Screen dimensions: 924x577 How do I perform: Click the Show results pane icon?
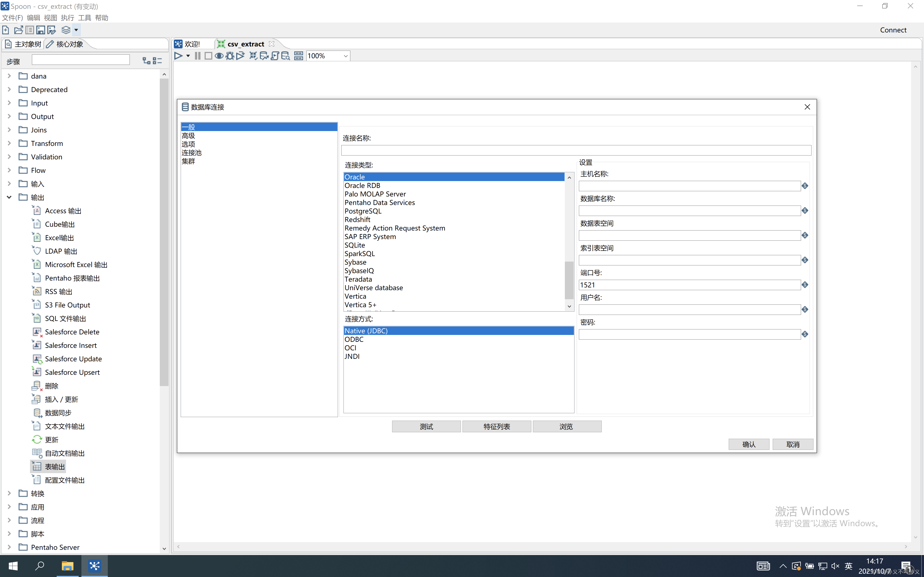click(x=299, y=56)
